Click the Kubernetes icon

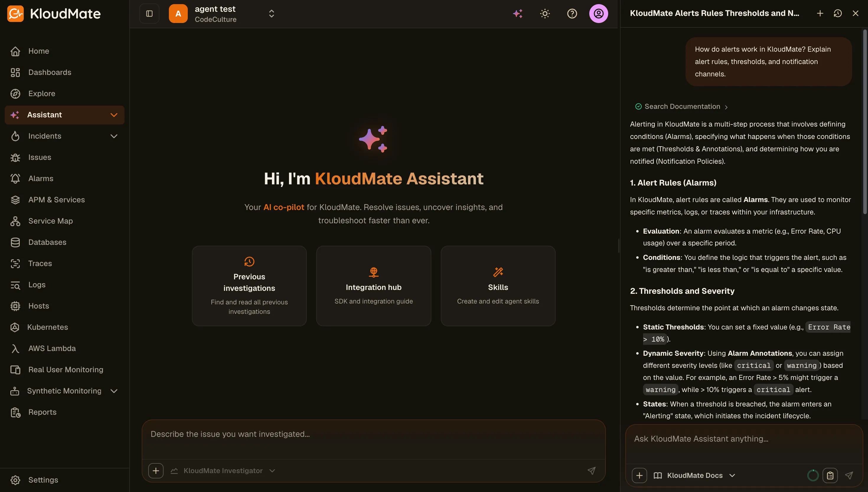point(15,327)
